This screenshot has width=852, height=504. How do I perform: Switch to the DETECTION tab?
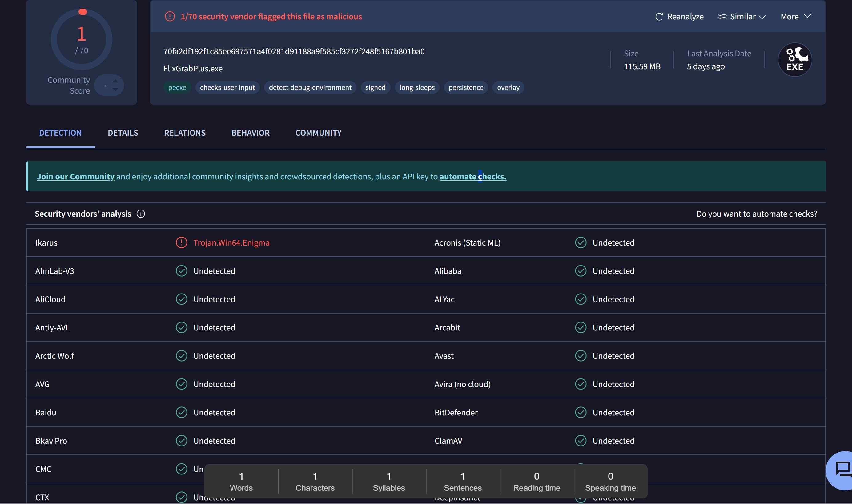60,133
